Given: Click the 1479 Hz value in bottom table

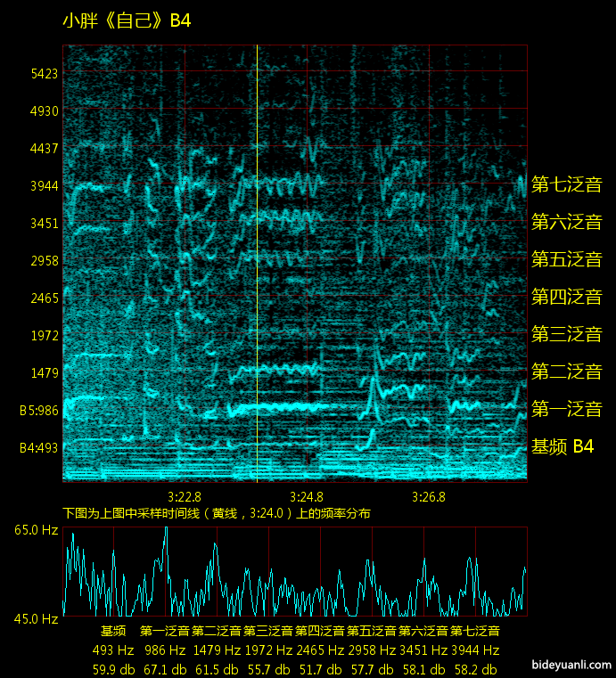Looking at the screenshot, I should point(217,650).
